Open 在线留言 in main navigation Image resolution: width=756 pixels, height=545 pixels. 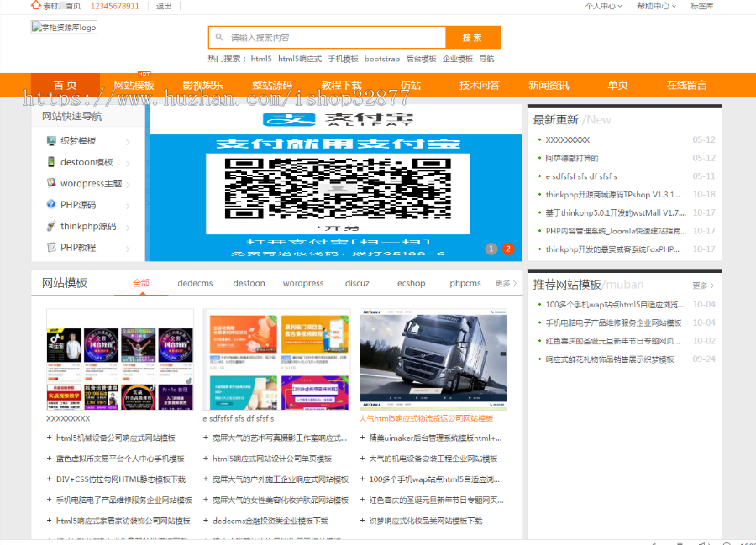click(x=686, y=86)
